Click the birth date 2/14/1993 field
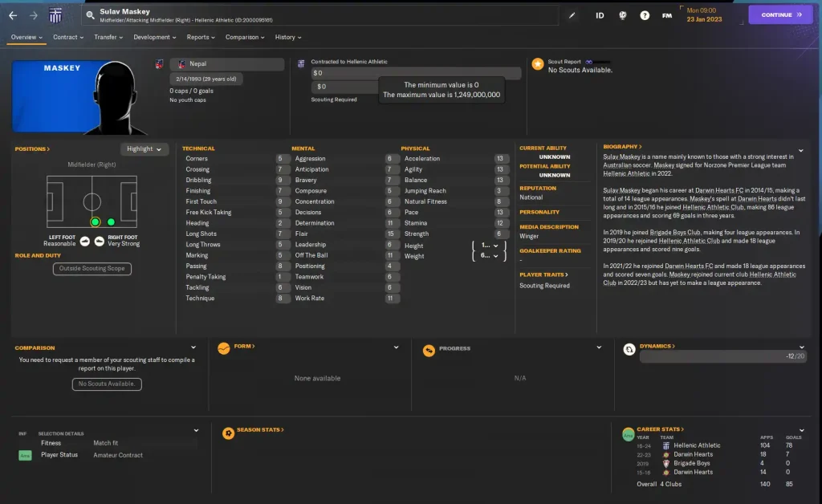Screen dimensions: 822x504 (205, 79)
